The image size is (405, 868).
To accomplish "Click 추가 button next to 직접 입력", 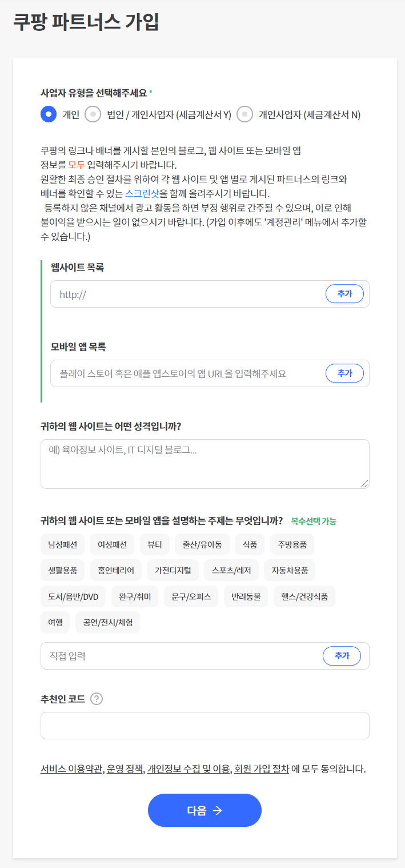I will click(342, 656).
